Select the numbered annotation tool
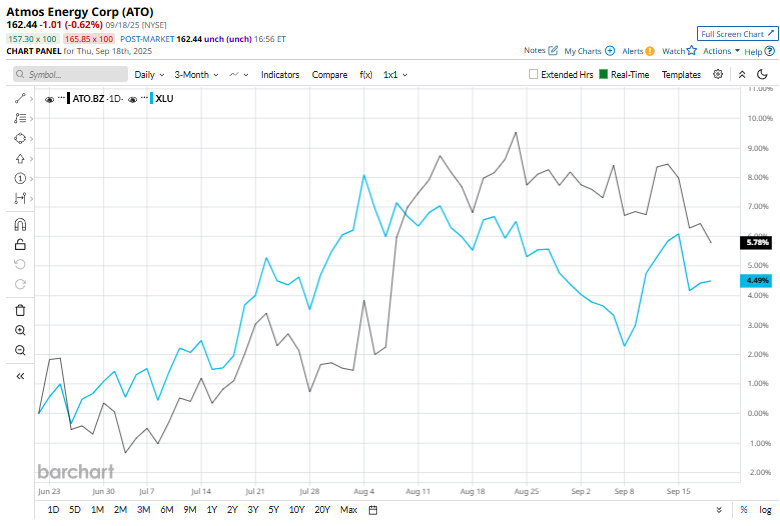780x526 pixels. [x=20, y=178]
